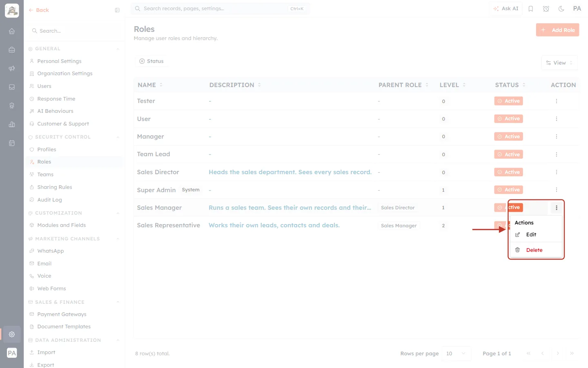The width and height of the screenshot is (588, 368).
Task: Click the Add Role button
Action: coord(557,30)
